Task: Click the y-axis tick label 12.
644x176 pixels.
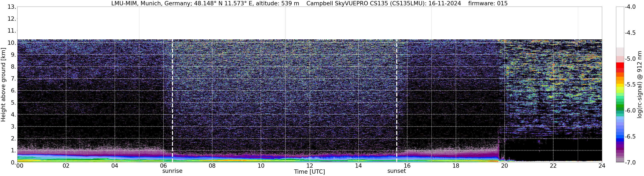Action: point(12,19)
